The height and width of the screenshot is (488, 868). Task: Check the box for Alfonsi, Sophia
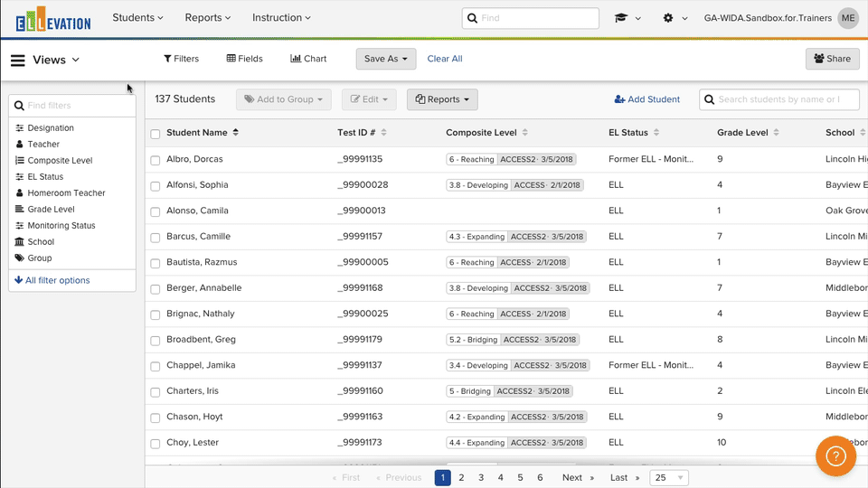tap(155, 186)
